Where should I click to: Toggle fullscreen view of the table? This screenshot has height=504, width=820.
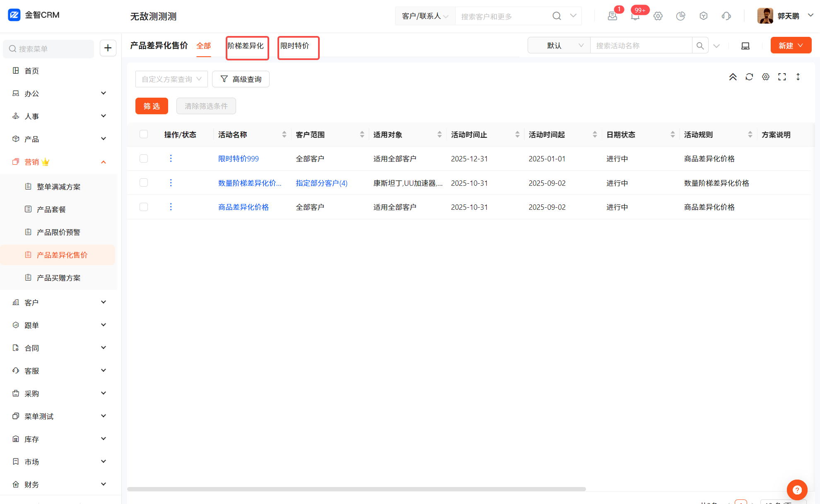781,77
